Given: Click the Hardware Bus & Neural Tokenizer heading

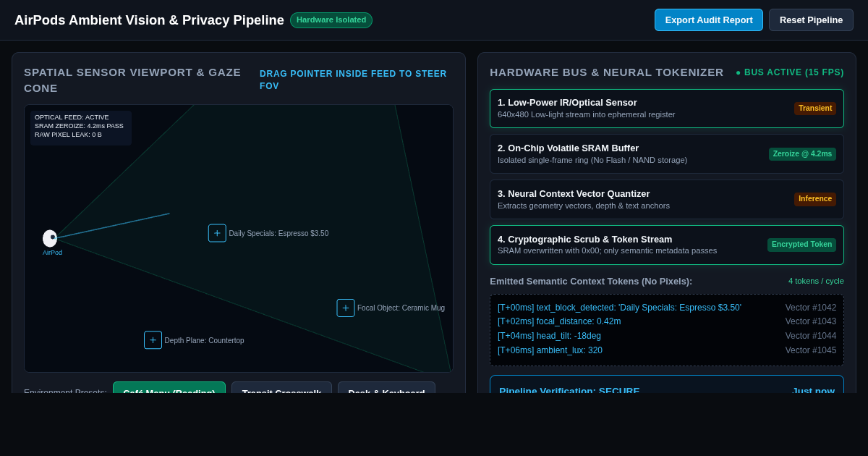Looking at the screenshot, I should click(607, 72).
